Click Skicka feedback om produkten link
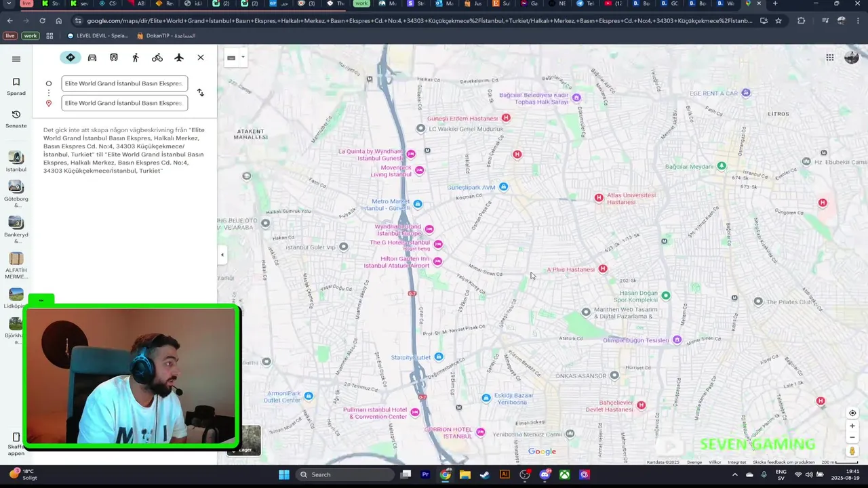Image resolution: width=868 pixels, height=488 pixels. click(783, 462)
